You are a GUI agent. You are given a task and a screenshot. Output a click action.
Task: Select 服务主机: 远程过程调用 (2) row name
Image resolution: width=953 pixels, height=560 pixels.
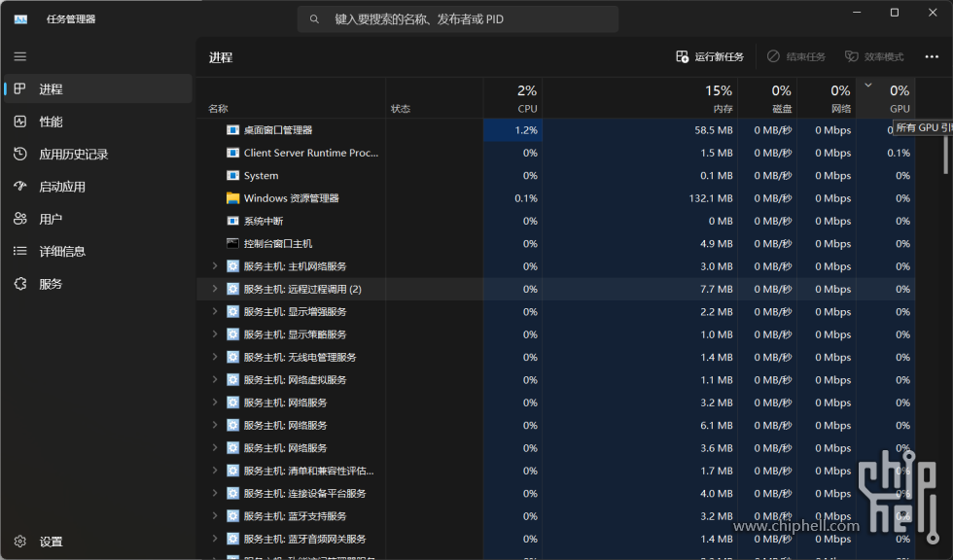coord(302,289)
